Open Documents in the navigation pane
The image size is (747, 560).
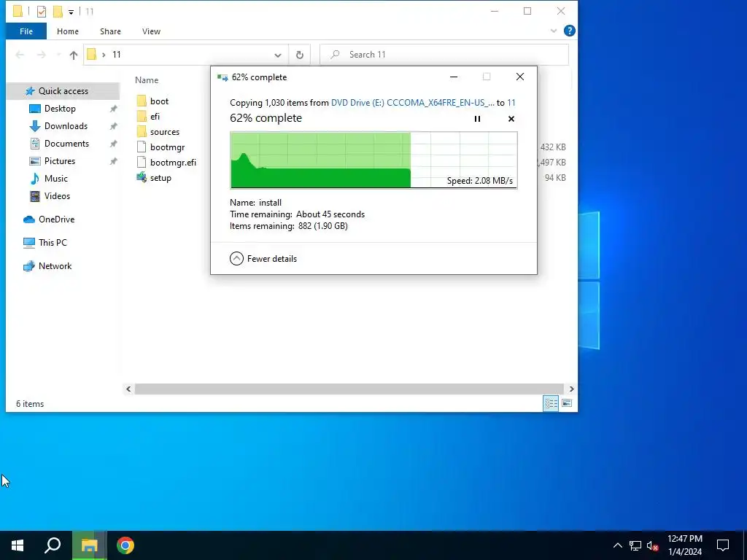(x=66, y=144)
